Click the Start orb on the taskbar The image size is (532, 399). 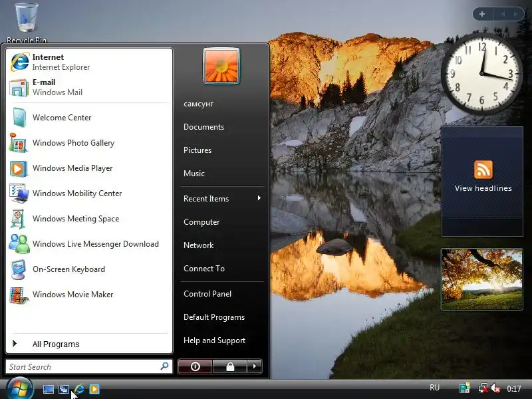click(x=20, y=388)
